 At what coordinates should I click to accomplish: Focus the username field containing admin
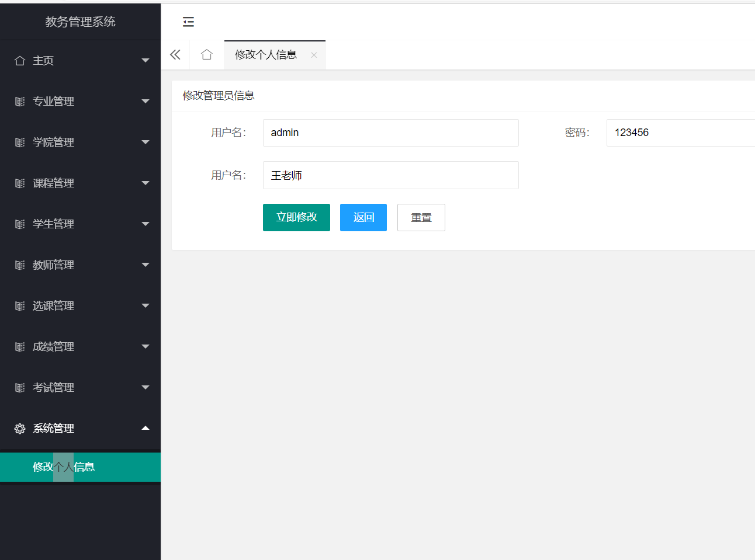(x=391, y=133)
